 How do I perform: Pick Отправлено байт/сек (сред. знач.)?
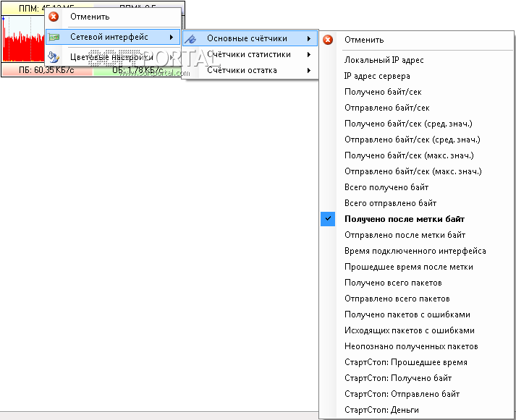pyautogui.click(x=417, y=140)
